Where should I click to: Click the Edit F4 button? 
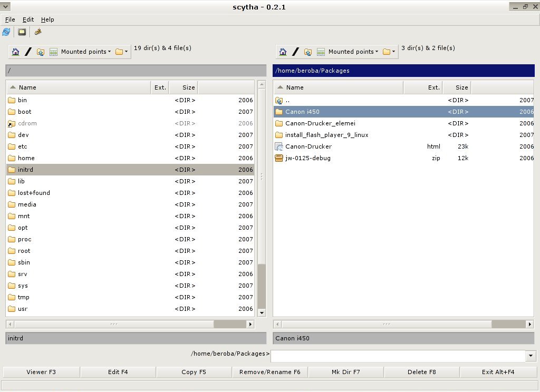point(118,372)
